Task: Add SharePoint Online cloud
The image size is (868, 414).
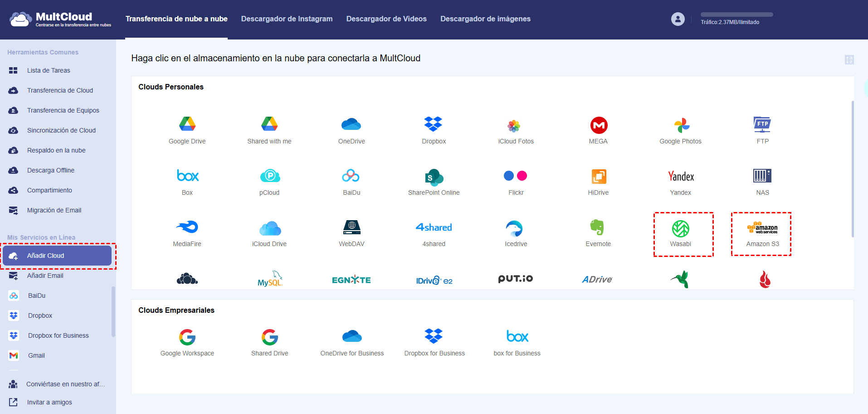Action: point(434,182)
